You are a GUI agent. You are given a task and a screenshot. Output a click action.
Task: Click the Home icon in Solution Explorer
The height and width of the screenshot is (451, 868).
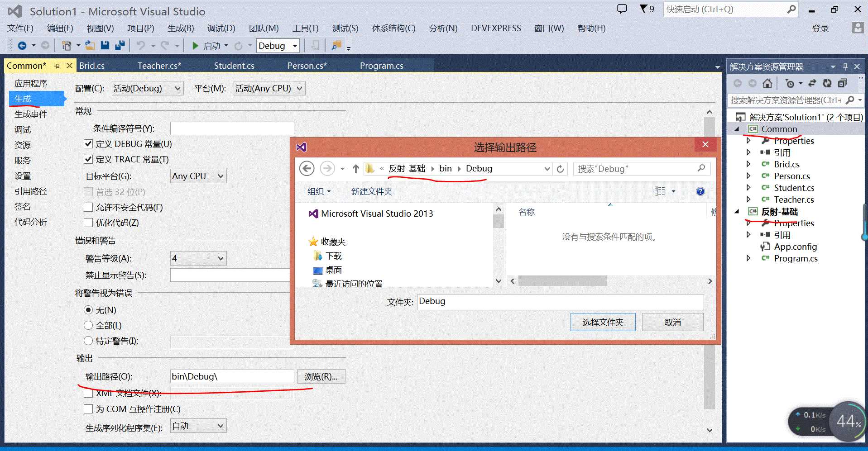(767, 83)
